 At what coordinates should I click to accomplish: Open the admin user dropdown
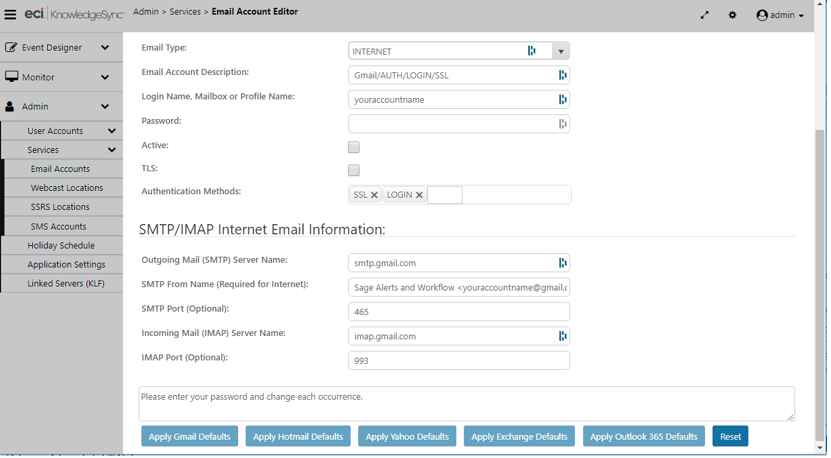coord(780,15)
